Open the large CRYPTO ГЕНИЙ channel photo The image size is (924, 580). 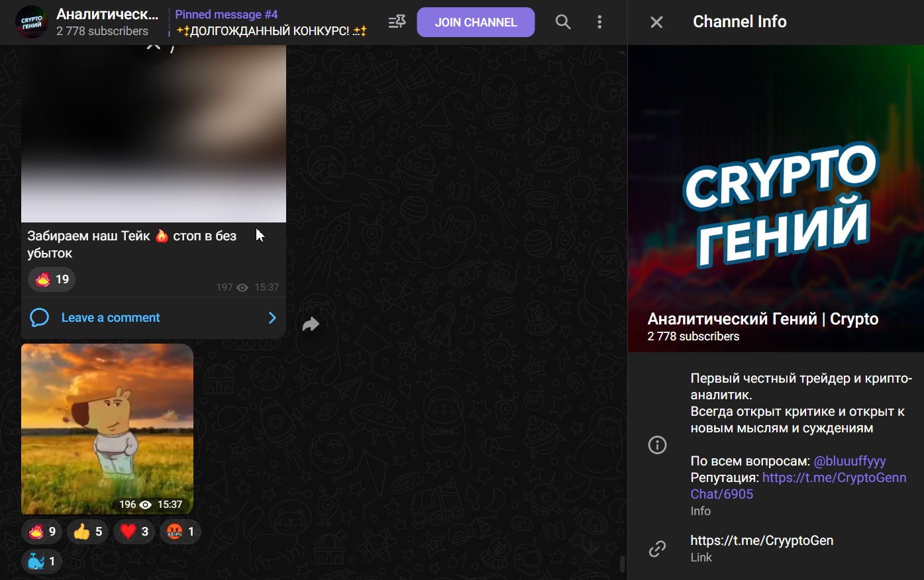(x=776, y=199)
